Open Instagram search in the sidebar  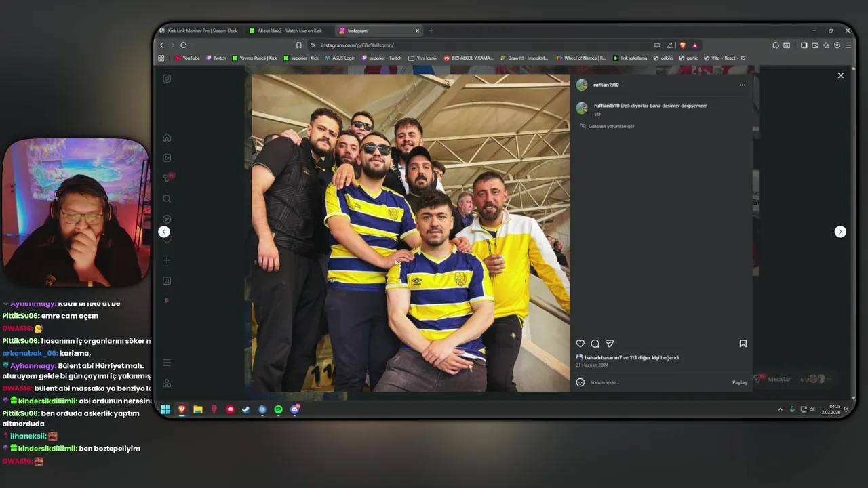167,199
